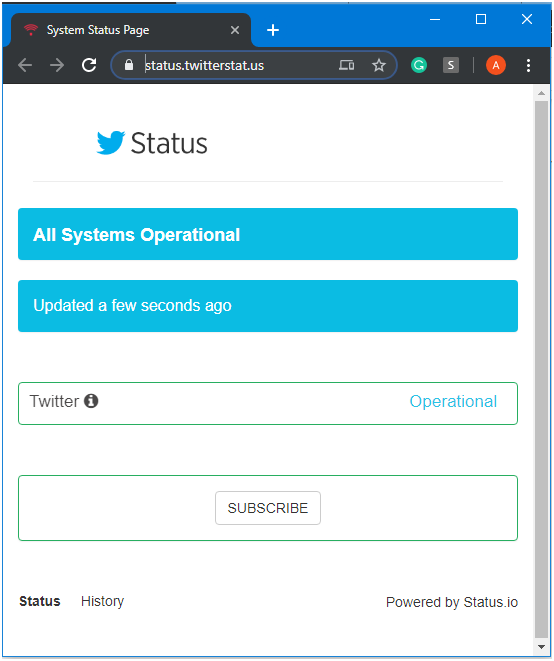View site security lock info
Viewport: 554px width, 661px height.
point(129,65)
